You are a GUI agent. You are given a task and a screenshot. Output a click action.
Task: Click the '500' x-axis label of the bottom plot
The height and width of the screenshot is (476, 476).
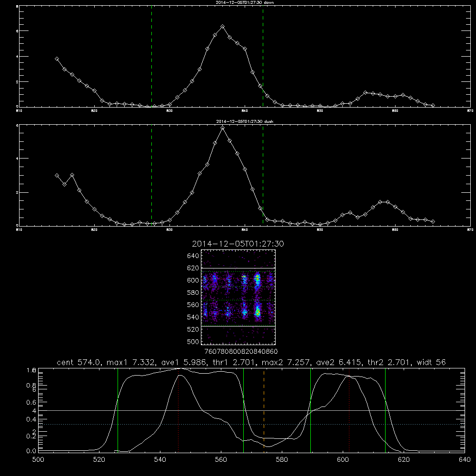[x=38, y=460]
